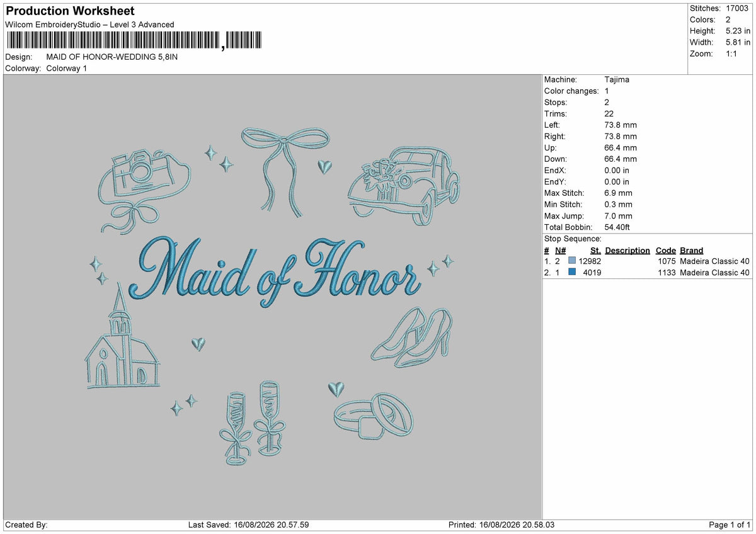Click the Stitches value 17003

(738, 8)
